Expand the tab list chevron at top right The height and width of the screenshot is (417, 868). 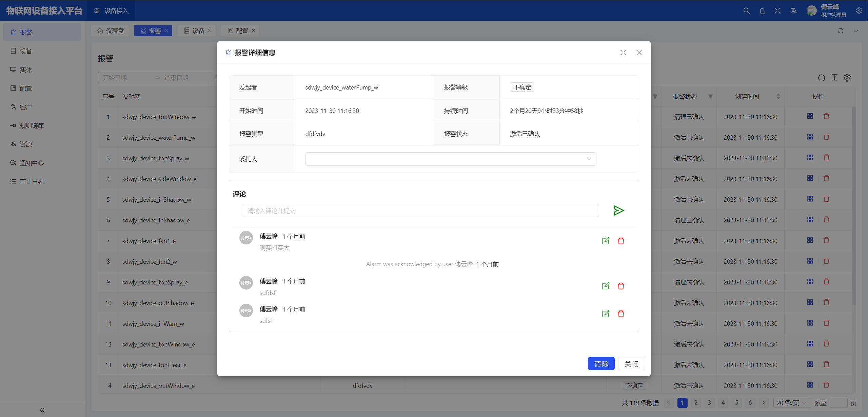856,31
